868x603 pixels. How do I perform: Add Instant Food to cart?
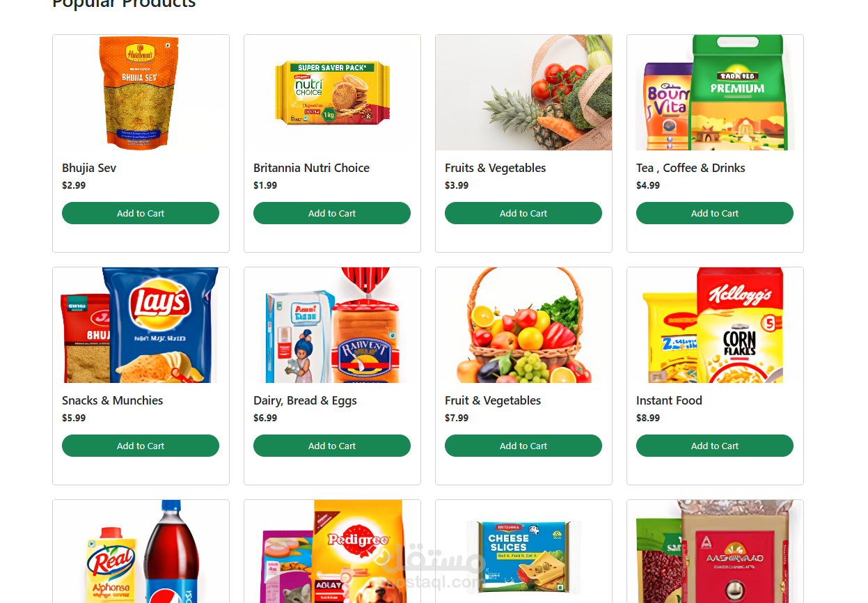coord(715,446)
